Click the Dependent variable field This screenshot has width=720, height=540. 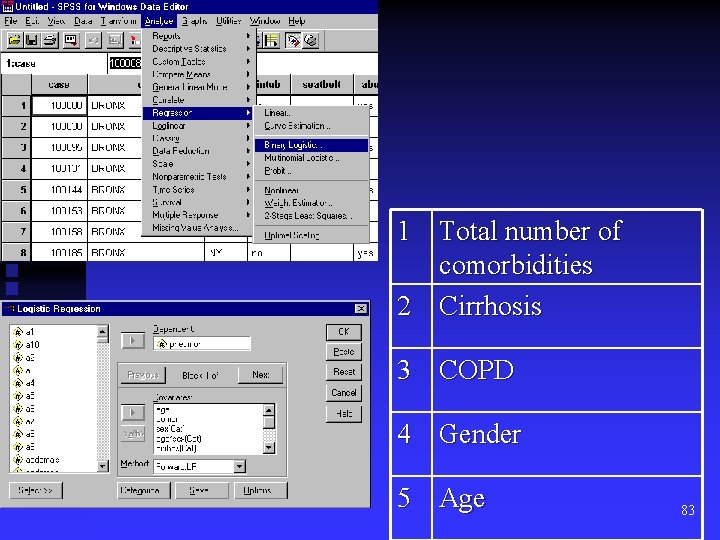(202, 344)
